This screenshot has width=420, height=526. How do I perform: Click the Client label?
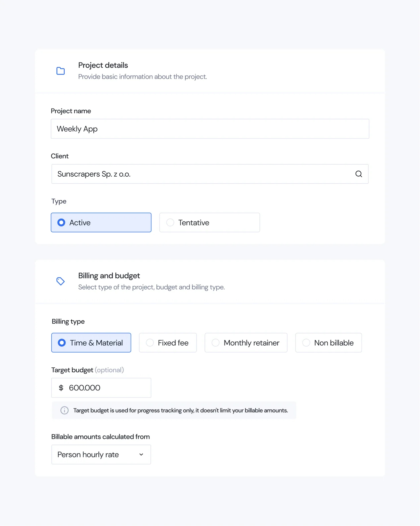tap(60, 156)
